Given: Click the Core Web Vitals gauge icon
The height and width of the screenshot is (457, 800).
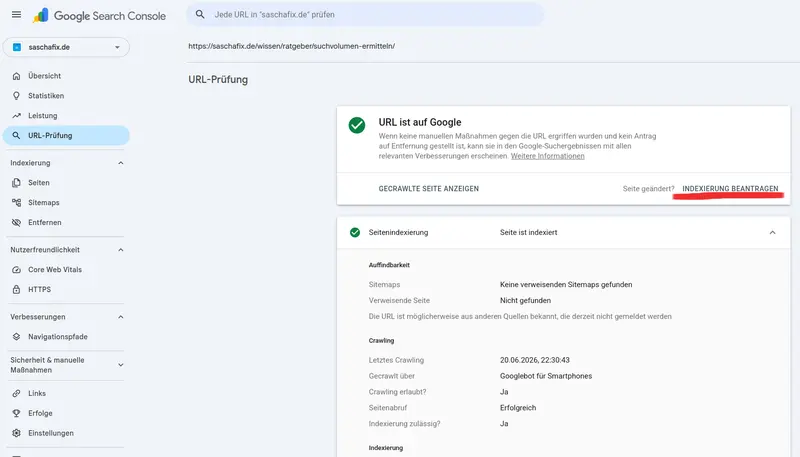Looking at the screenshot, I should (16, 270).
